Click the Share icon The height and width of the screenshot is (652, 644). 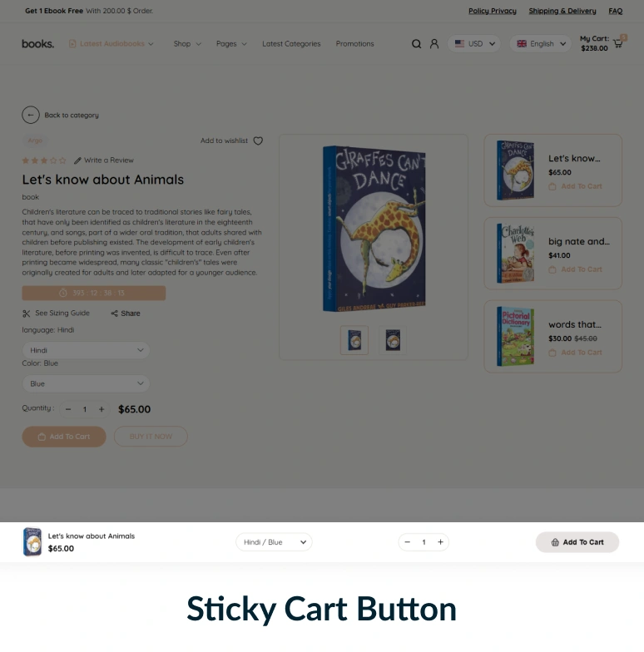tap(114, 314)
